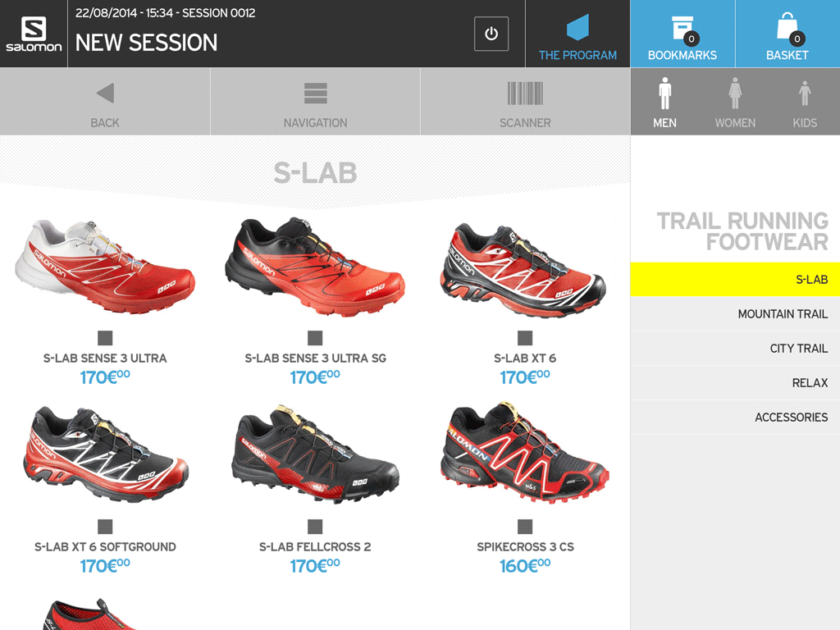The width and height of the screenshot is (840, 630).
Task: Select City Trail category
Action: [735, 348]
